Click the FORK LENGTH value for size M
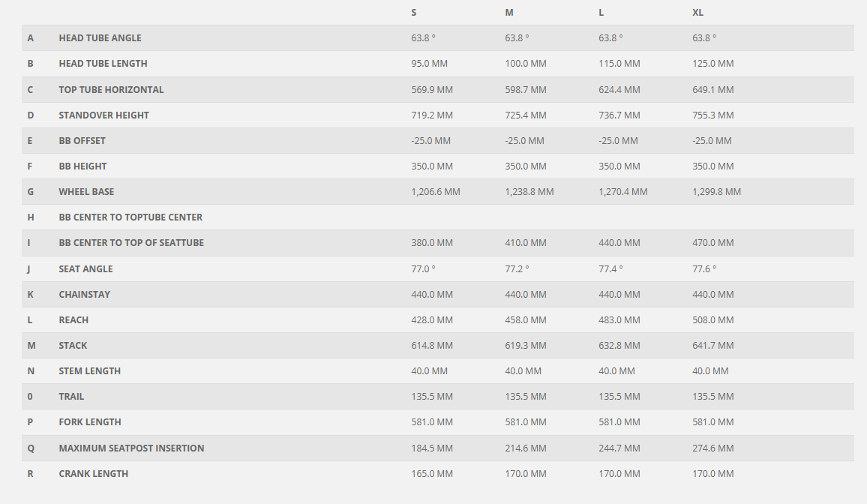This screenshot has height=504, width=867. pyautogui.click(x=525, y=422)
